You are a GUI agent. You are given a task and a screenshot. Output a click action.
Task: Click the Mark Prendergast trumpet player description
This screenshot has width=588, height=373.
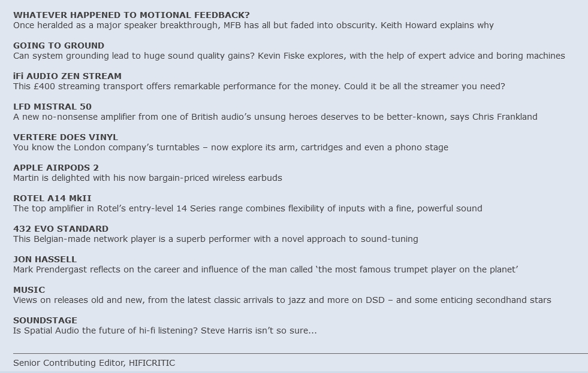tap(266, 269)
